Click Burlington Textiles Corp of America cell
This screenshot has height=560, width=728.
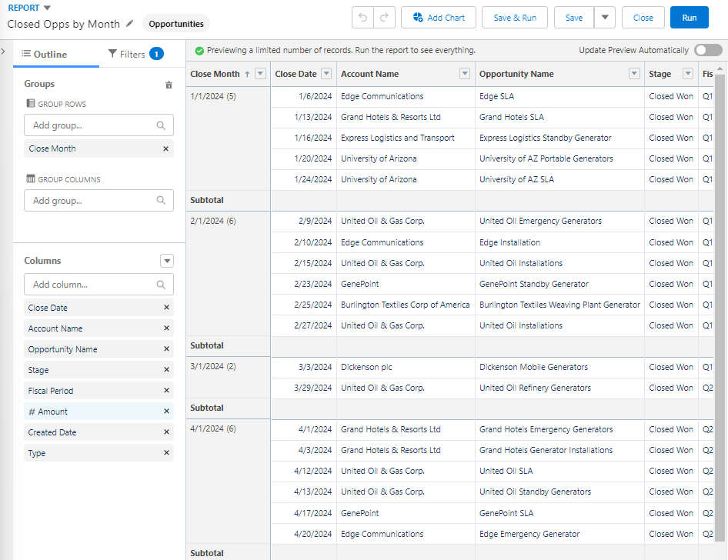[406, 305]
